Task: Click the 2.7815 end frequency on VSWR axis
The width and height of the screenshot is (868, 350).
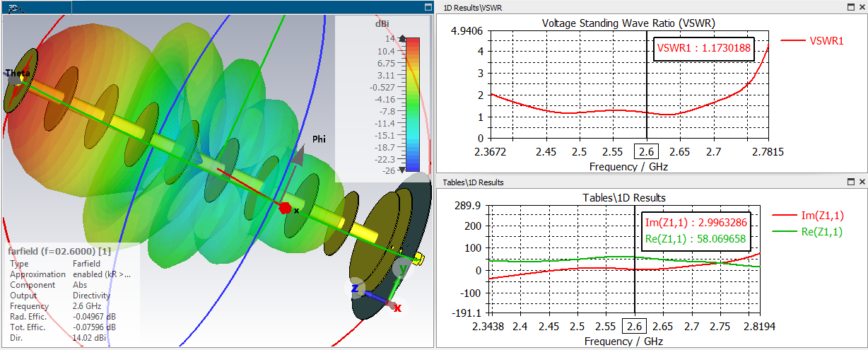Action: coord(768,152)
